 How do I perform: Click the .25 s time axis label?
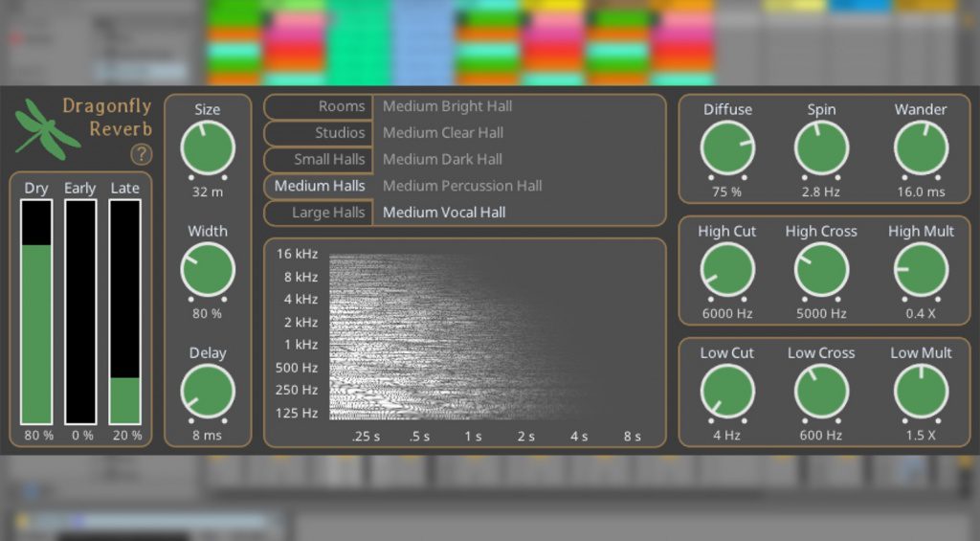click(x=367, y=437)
